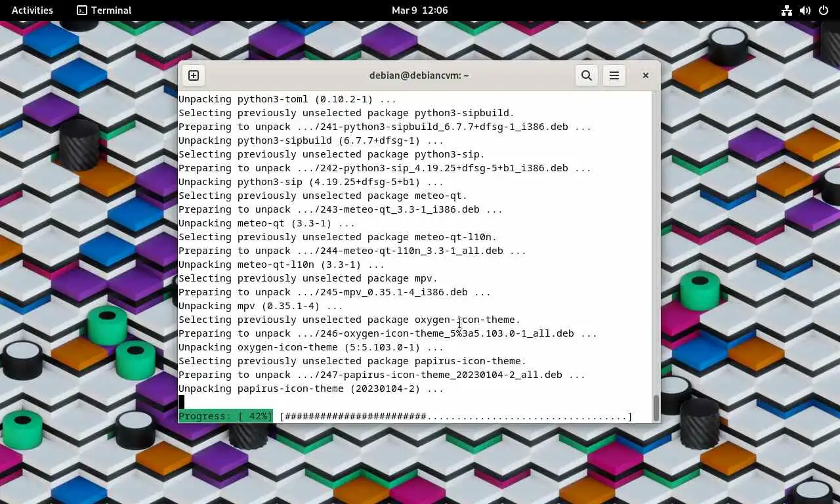The image size is (840, 504).
Task: Click line Unpacking meteo-qt-l10n (3.3-1)
Action: (x=282, y=264)
